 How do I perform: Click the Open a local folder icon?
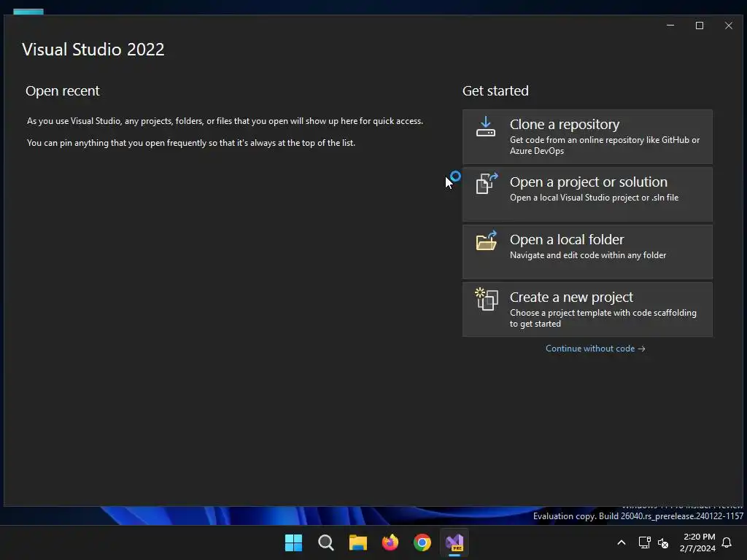pyautogui.click(x=487, y=241)
